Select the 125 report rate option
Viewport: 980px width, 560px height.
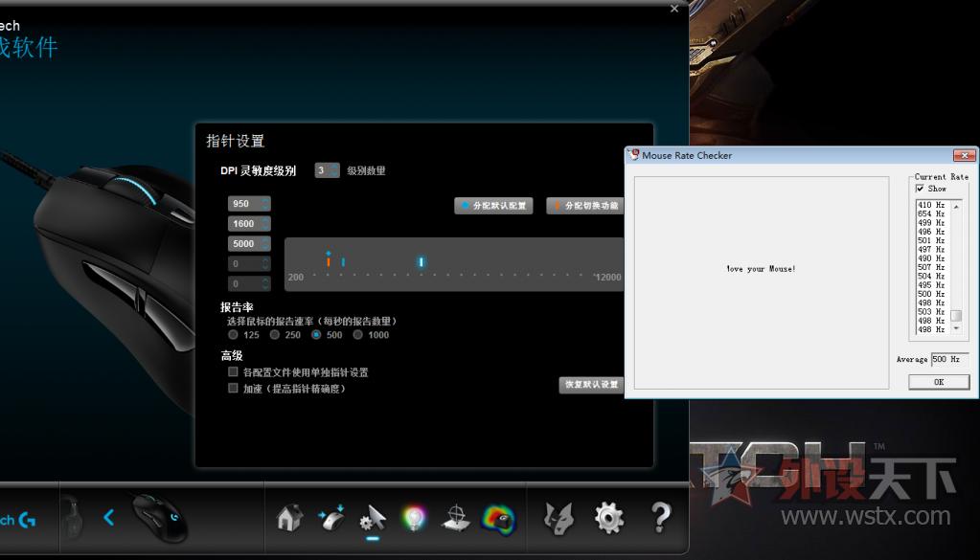coord(233,335)
